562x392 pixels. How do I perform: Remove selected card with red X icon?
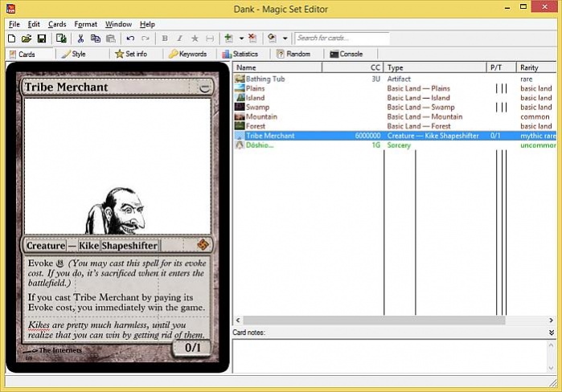(x=252, y=38)
